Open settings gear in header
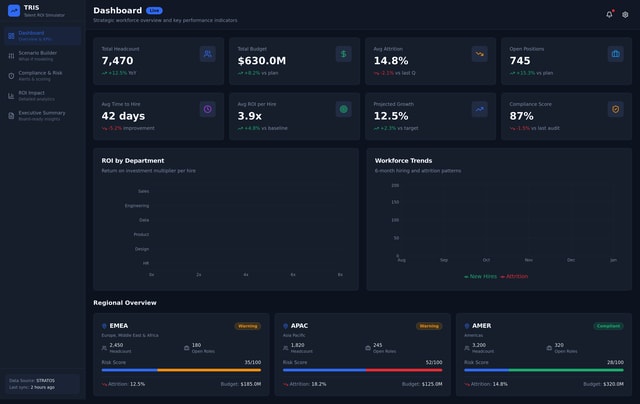The height and width of the screenshot is (404, 640). tap(625, 14)
